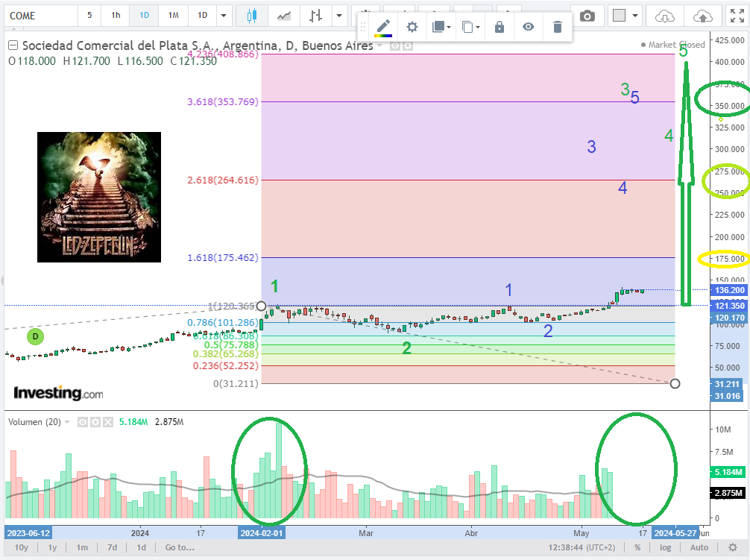Click the 5.184M volume axis label
This screenshot has width=750, height=560.
728,473
